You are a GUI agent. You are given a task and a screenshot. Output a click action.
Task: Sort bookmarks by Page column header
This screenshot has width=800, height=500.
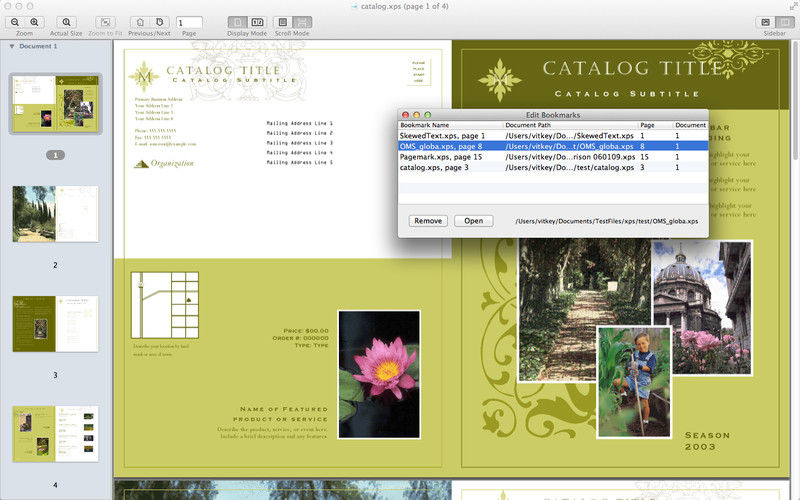point(655,125)
